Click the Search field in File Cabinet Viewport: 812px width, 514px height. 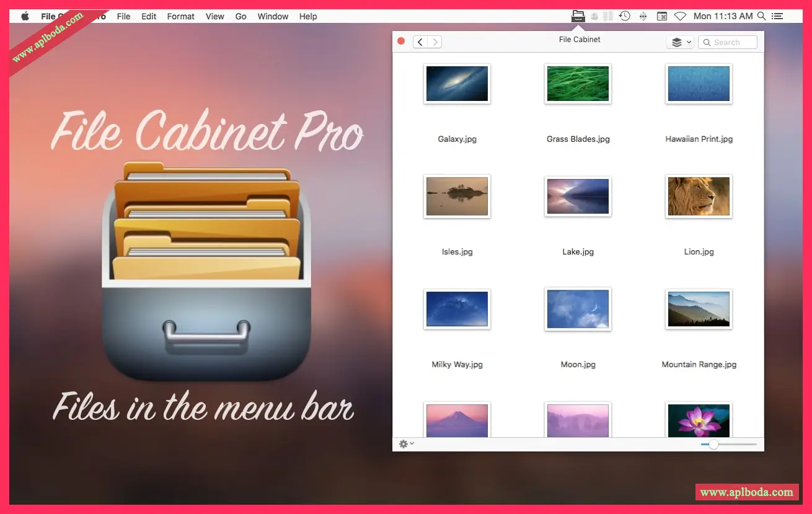(728, 42)
